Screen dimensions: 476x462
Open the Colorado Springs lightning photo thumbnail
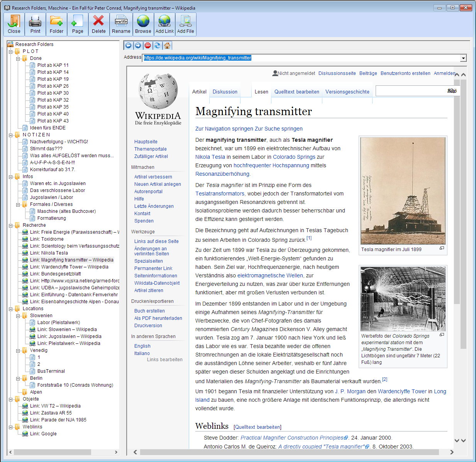403,299
